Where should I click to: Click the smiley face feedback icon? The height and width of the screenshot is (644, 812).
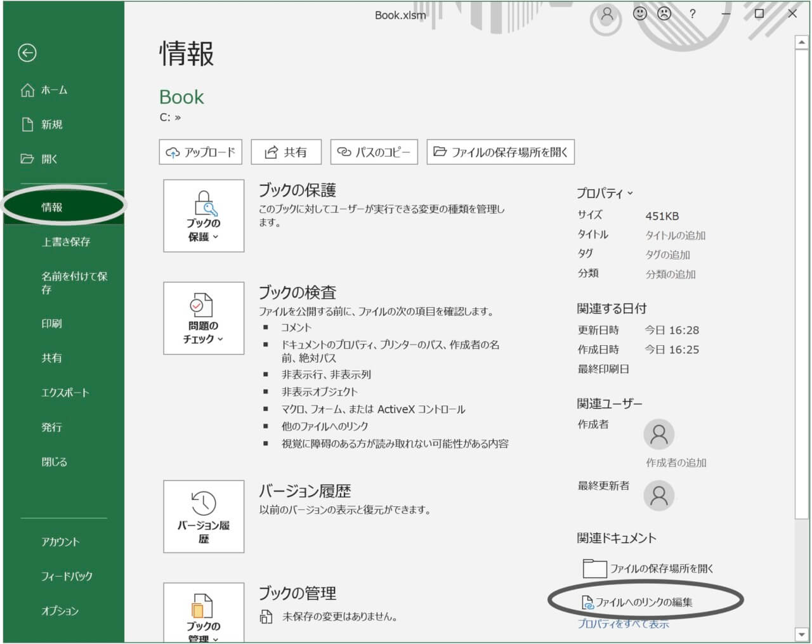(640, 13)
